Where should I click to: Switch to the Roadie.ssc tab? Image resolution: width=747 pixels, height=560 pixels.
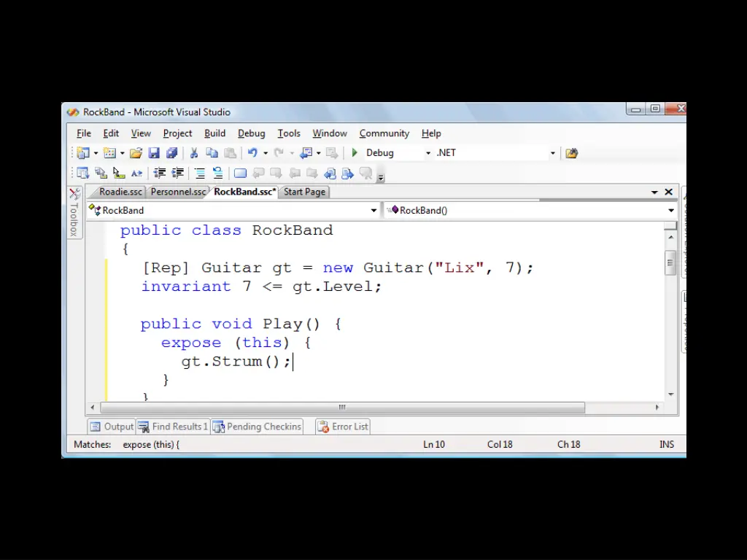(x=120, y=192)
